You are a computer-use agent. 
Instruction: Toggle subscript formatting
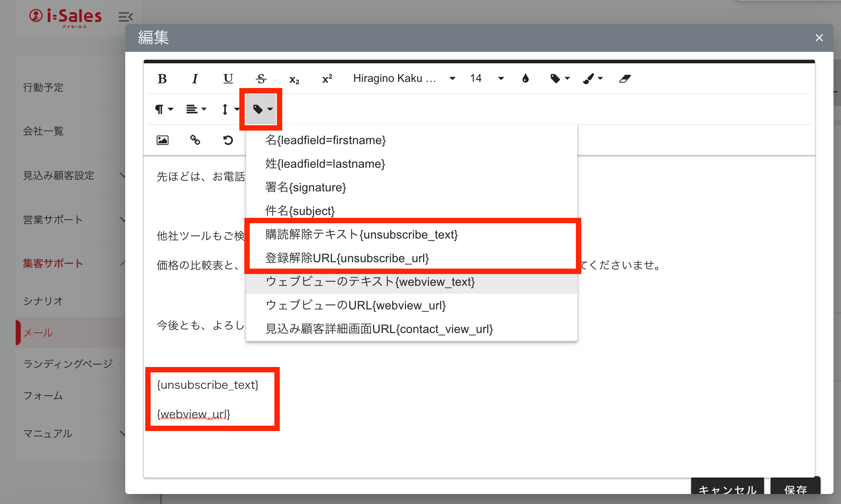click(294, 79)
